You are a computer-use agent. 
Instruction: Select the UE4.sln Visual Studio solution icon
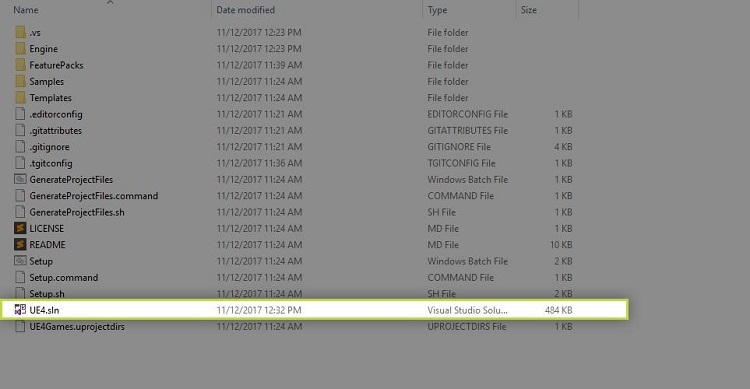coord(20,310)
